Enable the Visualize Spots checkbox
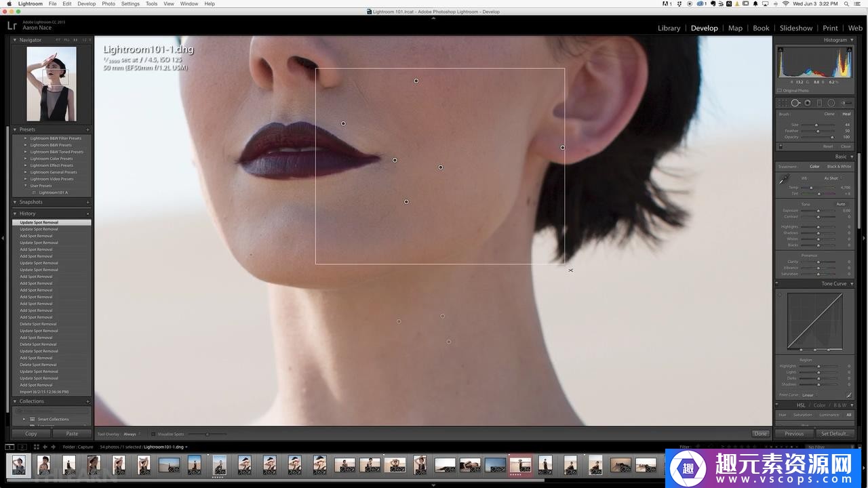 click(x=153, y=434)
